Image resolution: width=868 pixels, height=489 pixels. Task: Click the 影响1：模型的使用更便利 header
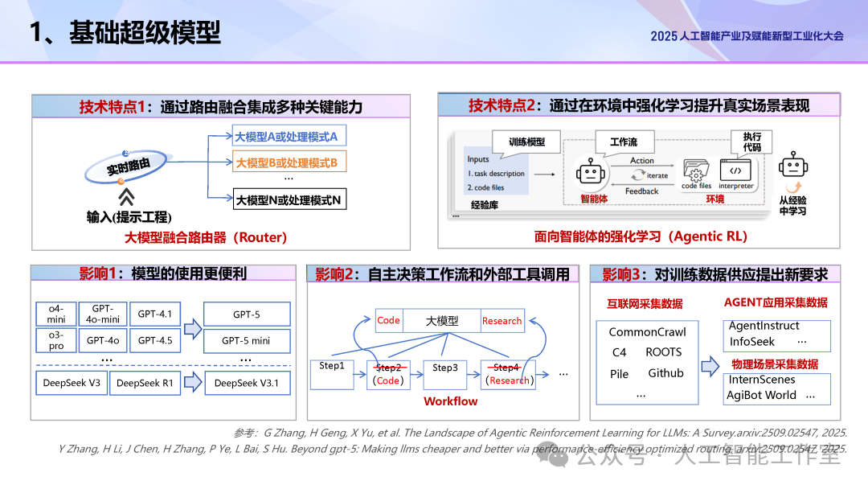point(163,274)
